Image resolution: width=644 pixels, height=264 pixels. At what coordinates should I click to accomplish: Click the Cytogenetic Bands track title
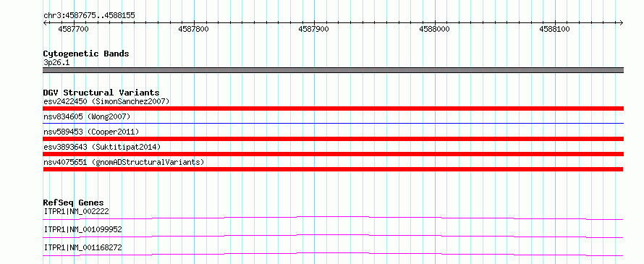pyautogui.click(x=86, y=54)
